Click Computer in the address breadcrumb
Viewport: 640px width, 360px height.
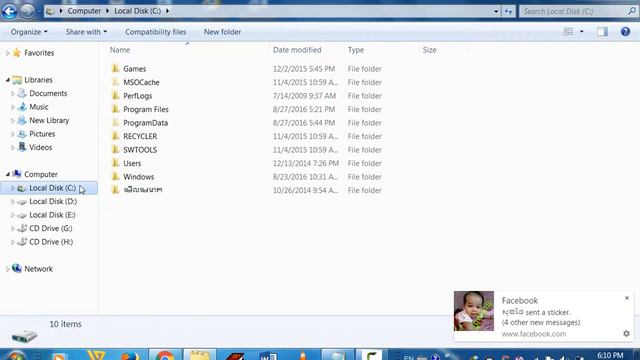pos(84,11)
